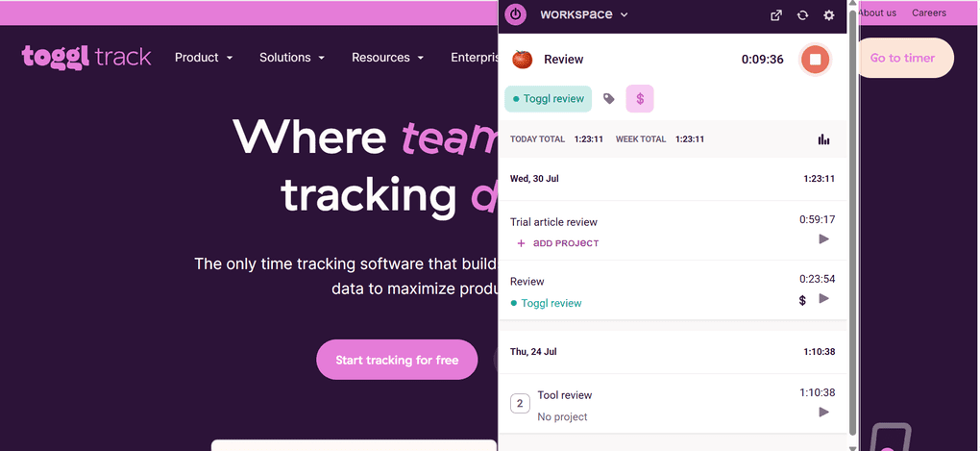980x451 pixels.
Task: Open the About us link
Action: coord(877,13)
